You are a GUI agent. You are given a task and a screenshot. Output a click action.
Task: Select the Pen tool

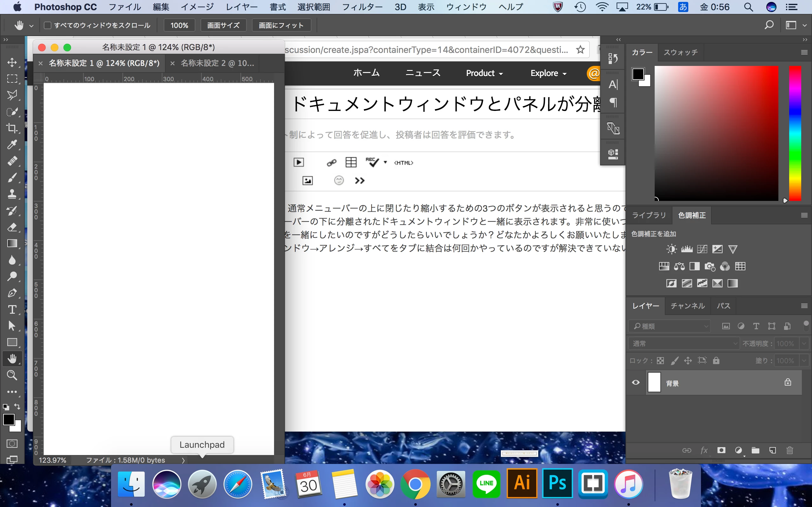pyautogui.click(x=12, y=293)
